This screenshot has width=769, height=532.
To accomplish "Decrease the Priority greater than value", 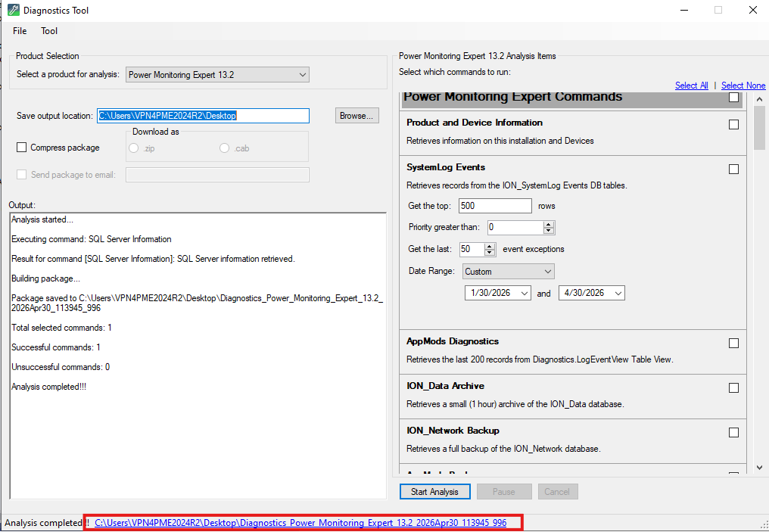I will (549, 231).
